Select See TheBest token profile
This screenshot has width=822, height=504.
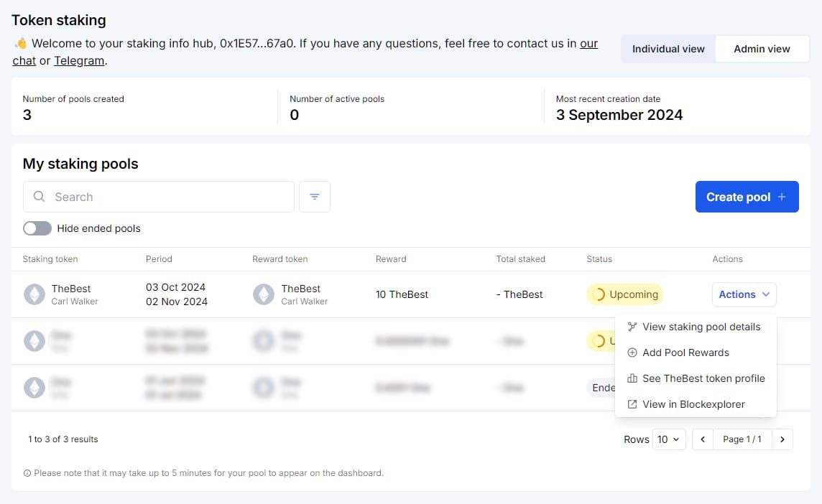(x=695, y=378)
